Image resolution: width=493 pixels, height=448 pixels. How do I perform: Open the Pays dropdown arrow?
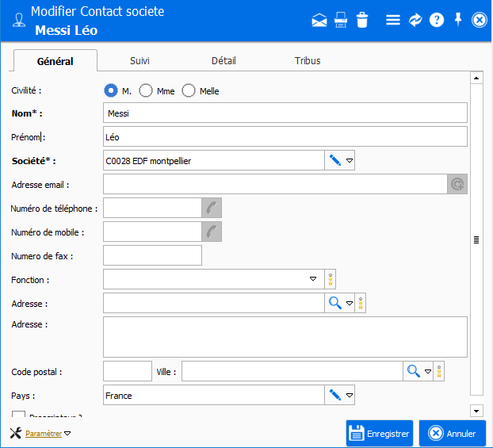[x=349, y=395]
